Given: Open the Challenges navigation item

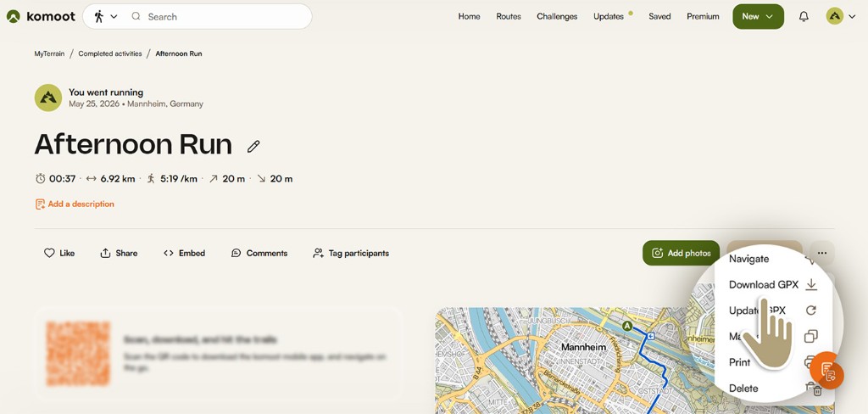Looking at the screenshot, I should pos(557,17).
